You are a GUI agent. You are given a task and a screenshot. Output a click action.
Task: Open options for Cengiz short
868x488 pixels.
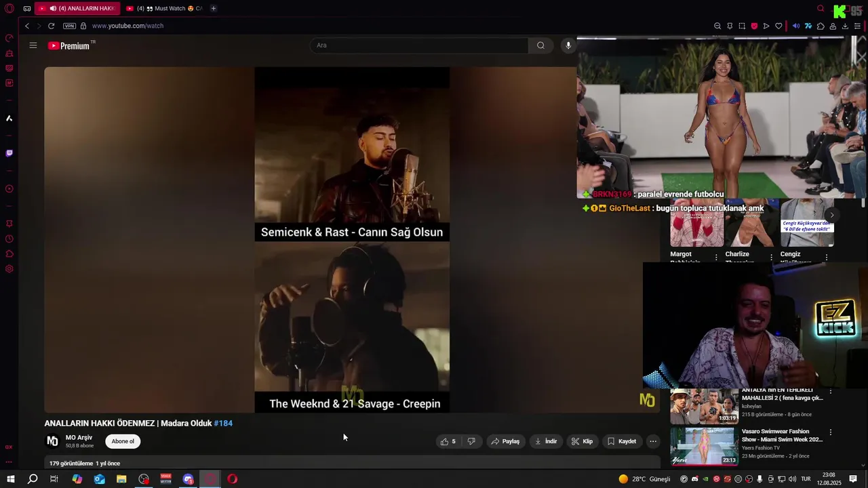[826, 258]
